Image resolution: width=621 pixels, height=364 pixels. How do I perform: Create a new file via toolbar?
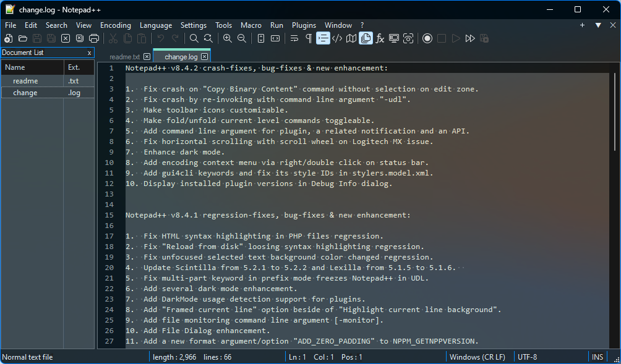point(8,38)
